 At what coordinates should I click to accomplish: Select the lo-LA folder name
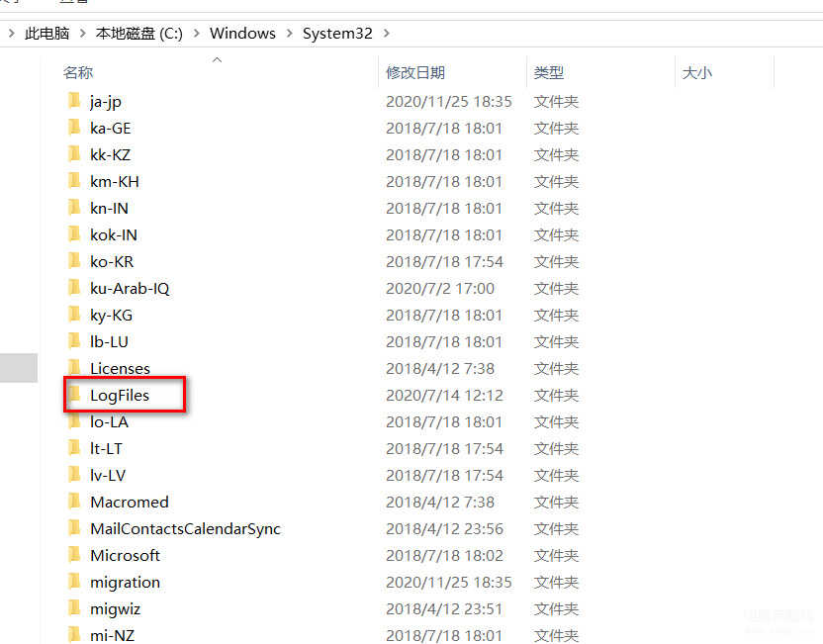(109, 422)
